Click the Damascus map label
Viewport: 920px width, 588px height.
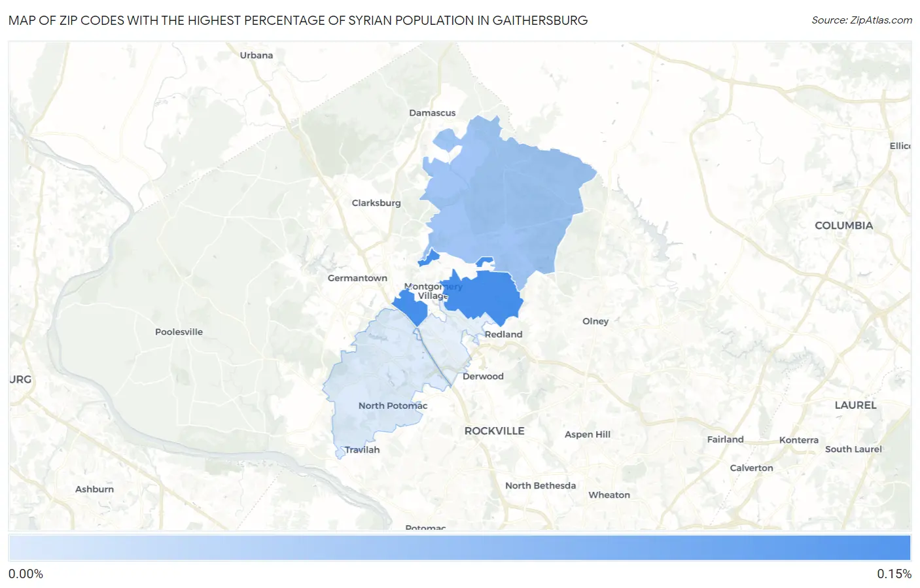click(x=432, y=112)
